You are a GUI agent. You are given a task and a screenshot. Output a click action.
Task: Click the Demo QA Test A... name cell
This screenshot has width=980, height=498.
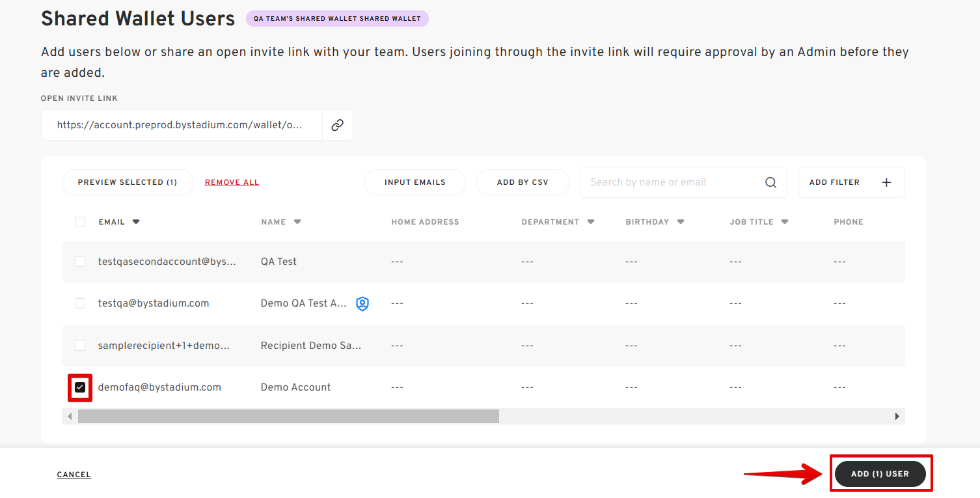coord(304,303)
